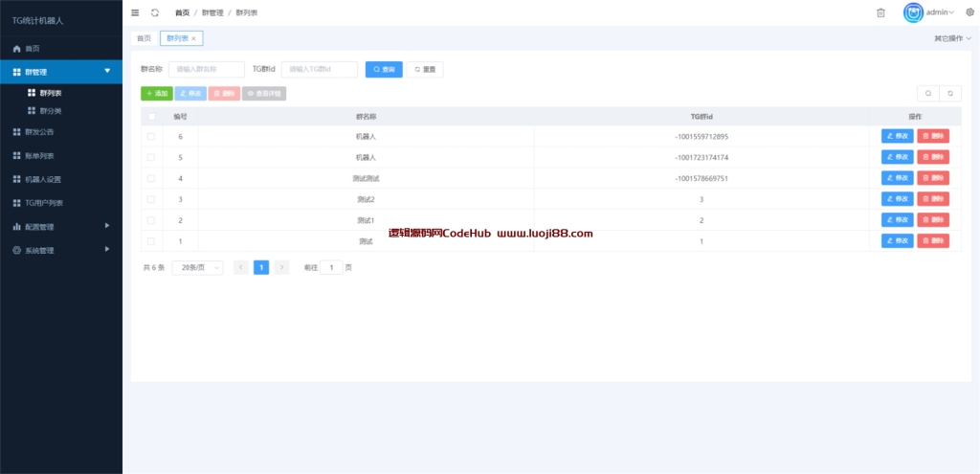Go to the previous page arrow
The width and height of the screenshot is (980, 474).
point(240,267)
